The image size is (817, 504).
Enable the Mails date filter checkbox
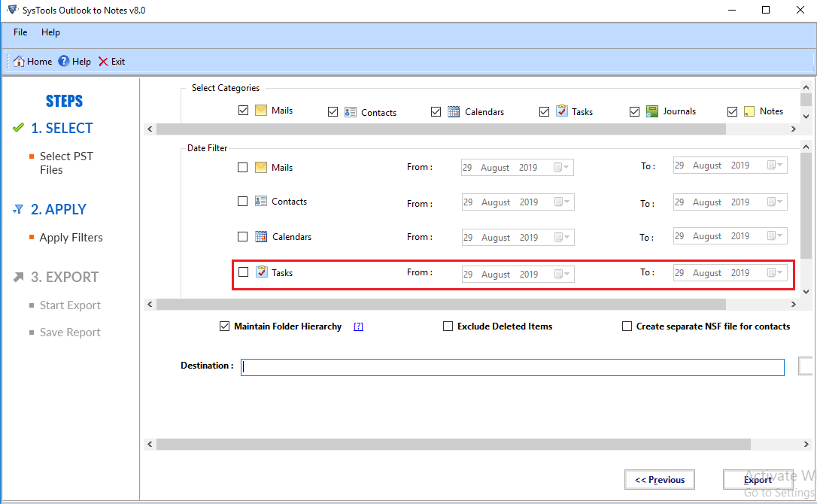(243, 167)
